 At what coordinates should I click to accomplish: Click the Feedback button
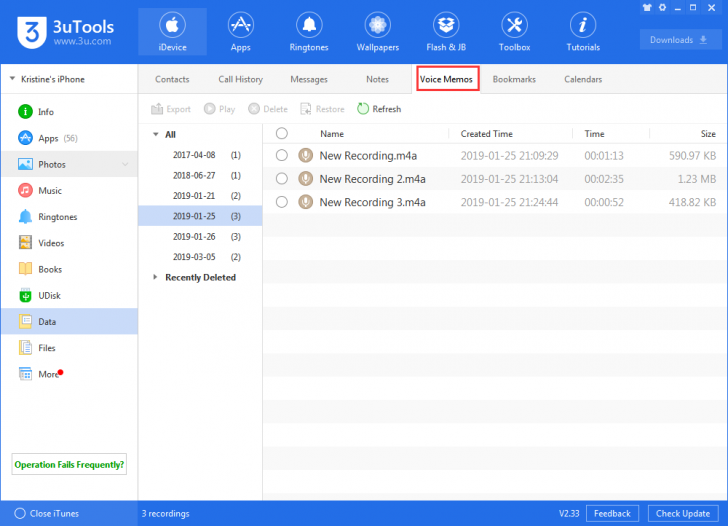click(x=612, y=513)
